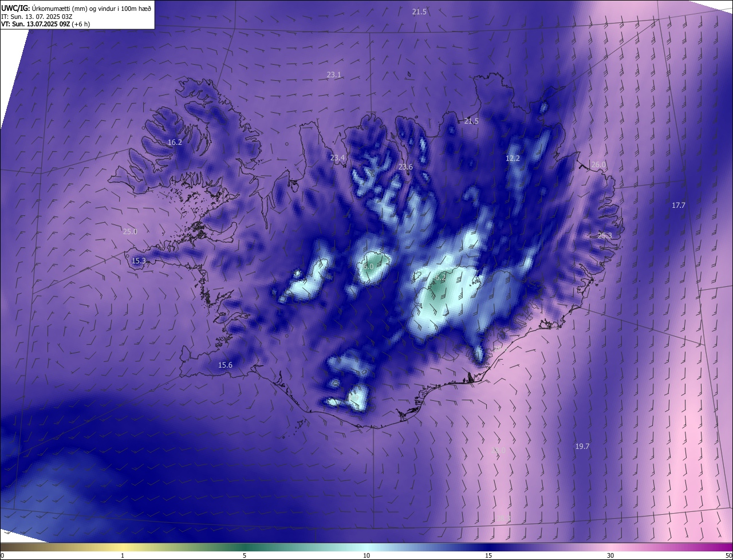Click the 12.2 value label
The width and height of the screenshot is (733, 560).
click(513, 159)
